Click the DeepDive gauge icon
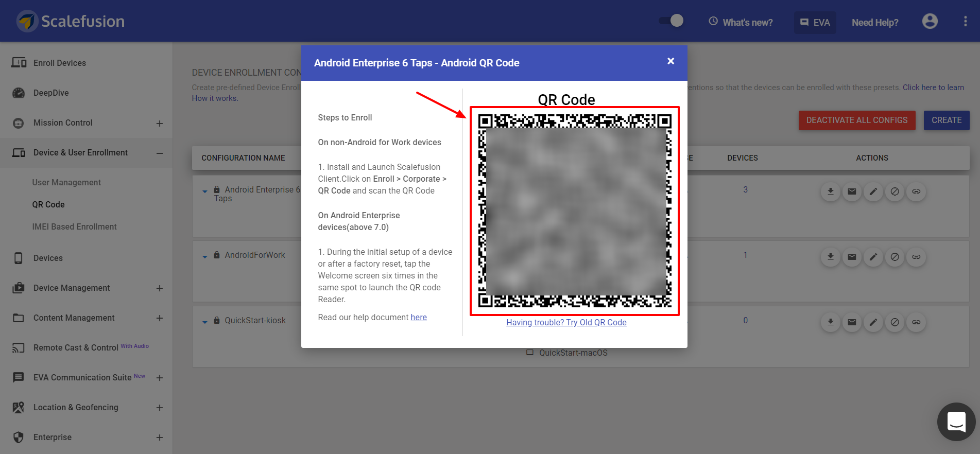 click(x=19, y=93)
